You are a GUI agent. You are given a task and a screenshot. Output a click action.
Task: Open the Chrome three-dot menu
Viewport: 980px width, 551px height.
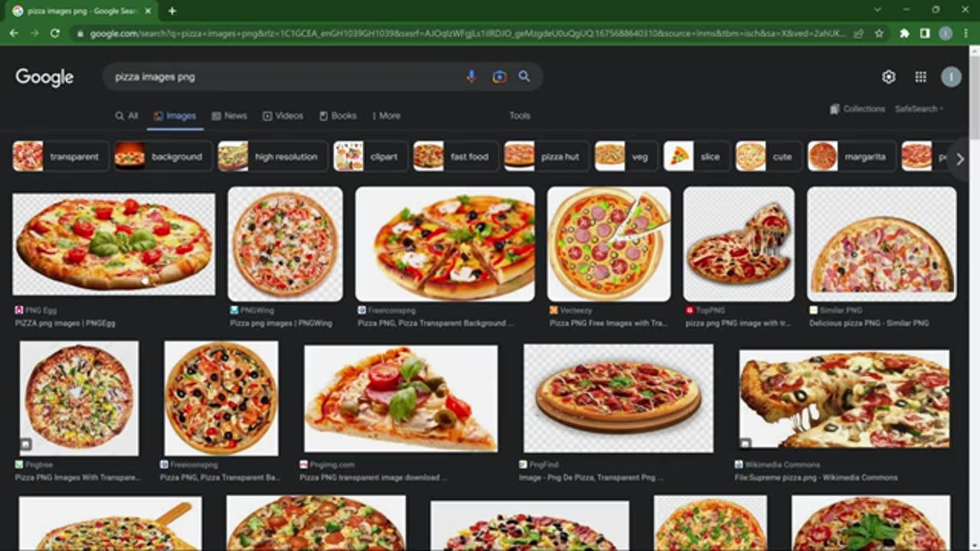966,34
